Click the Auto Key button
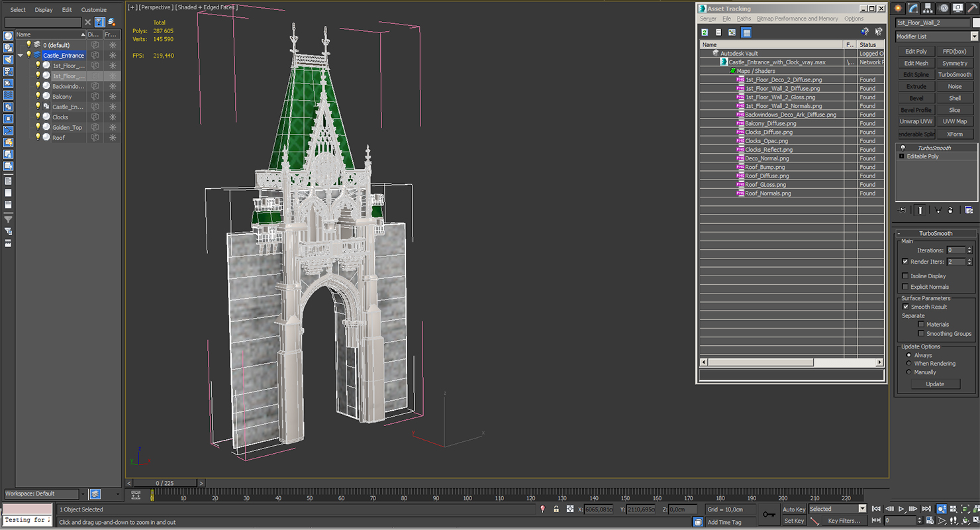 (x=793, y=509)
